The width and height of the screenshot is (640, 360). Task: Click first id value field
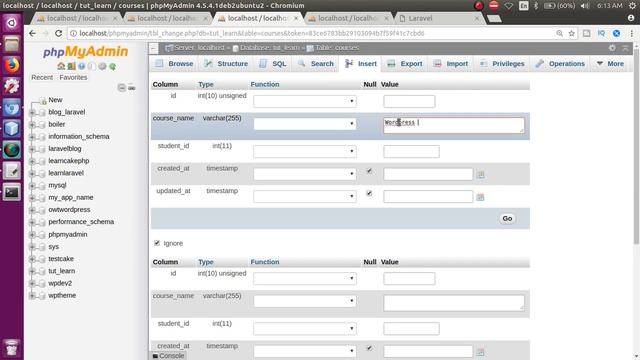tap(409, 101)
